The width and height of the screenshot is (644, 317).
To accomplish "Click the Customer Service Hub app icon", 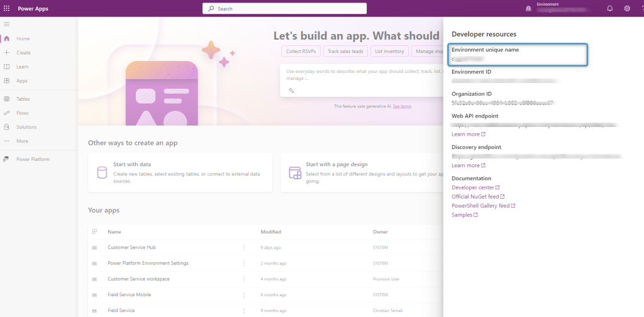I will (94, 248).
